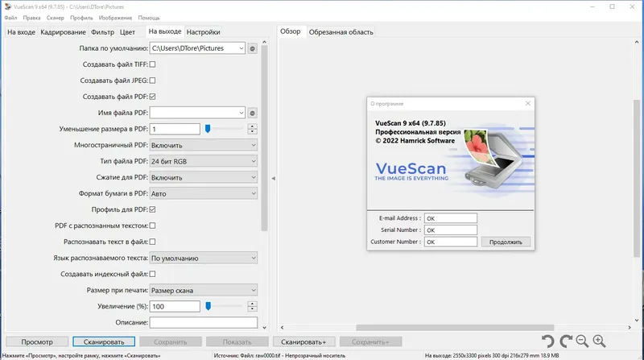Open the 'Изображение' menu
The image size is (644, 360).
click(x=115, y=18)
